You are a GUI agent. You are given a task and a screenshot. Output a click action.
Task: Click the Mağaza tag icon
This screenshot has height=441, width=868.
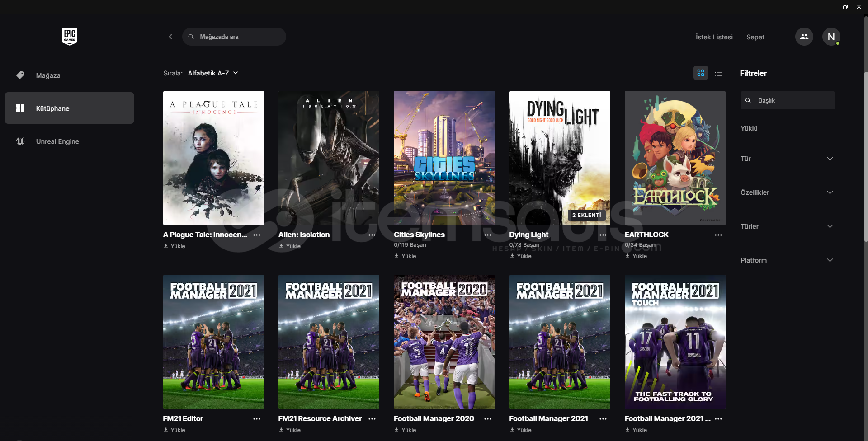[x=20, y=75]
